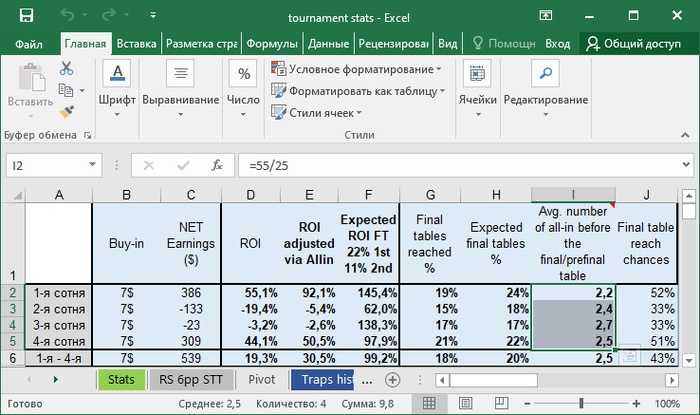Click the Insert Function fx icon

pyautogui.click(x=217, y=166)
